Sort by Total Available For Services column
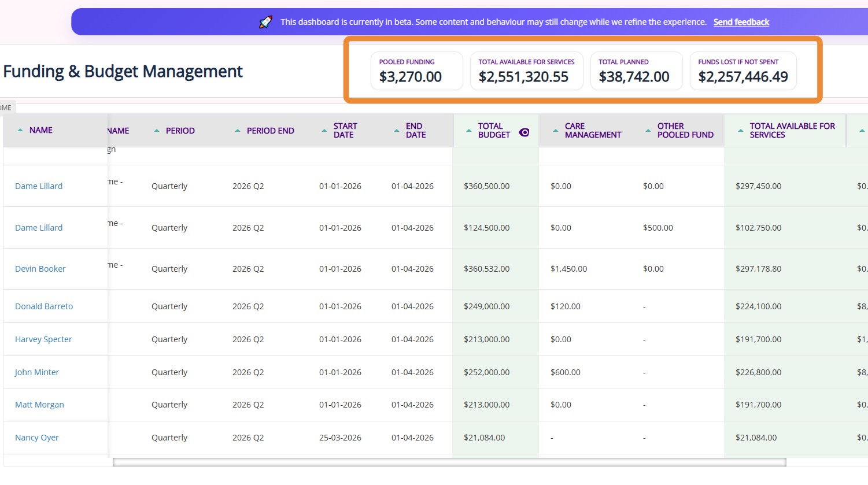 (741, 131)
